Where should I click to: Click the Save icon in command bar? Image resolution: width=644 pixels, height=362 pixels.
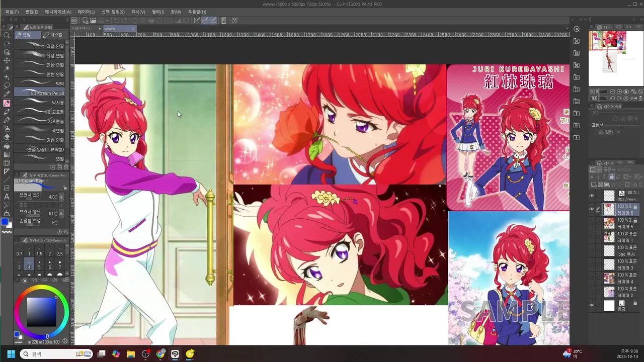[x=102, y=21]
